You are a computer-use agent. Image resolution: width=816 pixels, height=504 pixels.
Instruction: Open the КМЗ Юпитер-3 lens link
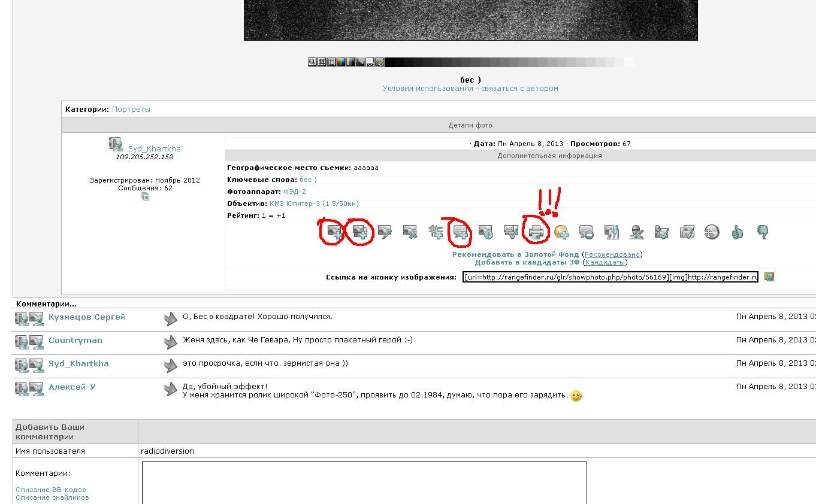tap(313, 204)
